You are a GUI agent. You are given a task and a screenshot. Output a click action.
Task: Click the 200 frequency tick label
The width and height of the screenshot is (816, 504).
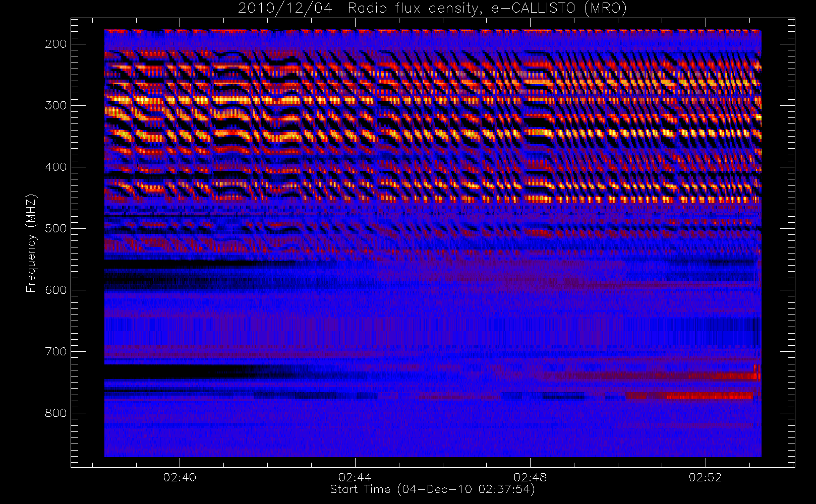56,44
